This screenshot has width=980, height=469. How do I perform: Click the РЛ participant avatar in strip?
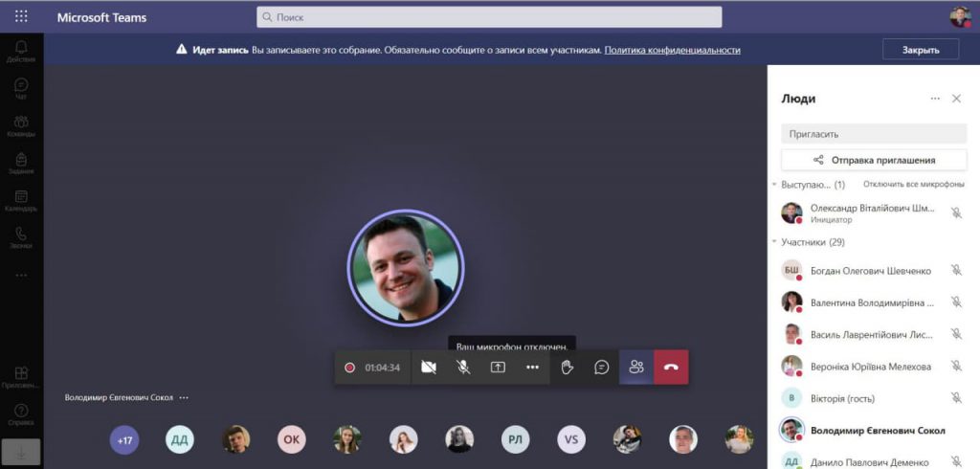(x=516, y=439)
